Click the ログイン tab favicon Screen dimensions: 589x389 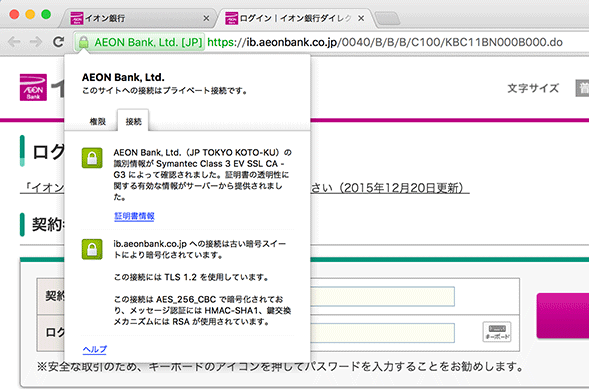tap(231, 18)
